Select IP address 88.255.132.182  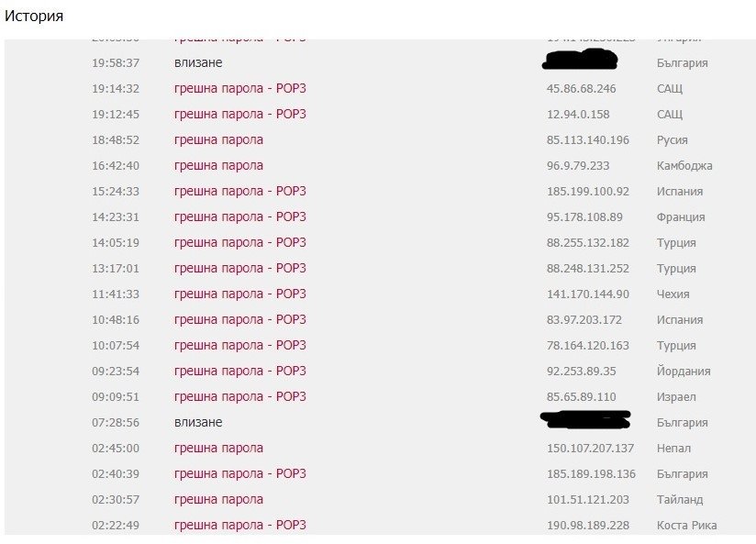click(x=588, y=243)
